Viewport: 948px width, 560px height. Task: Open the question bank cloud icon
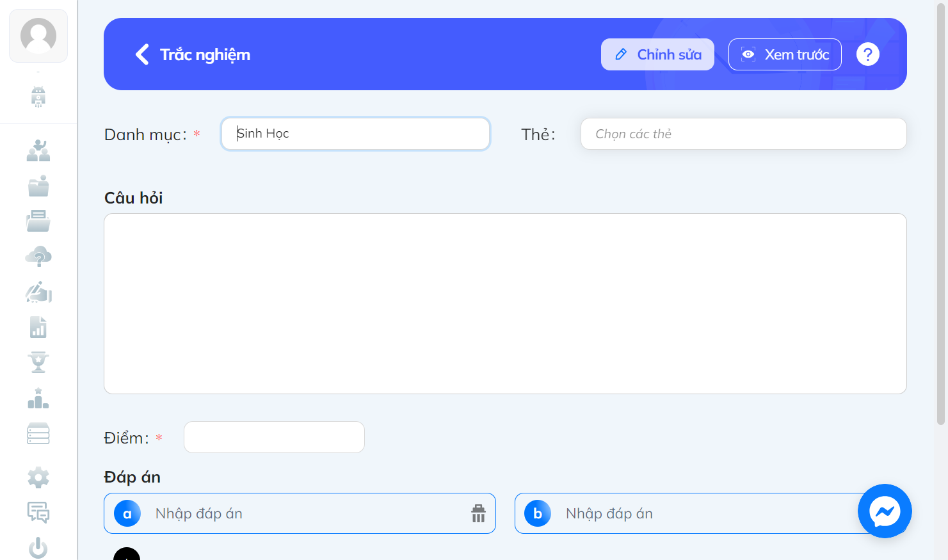click(x=38, y=256)
